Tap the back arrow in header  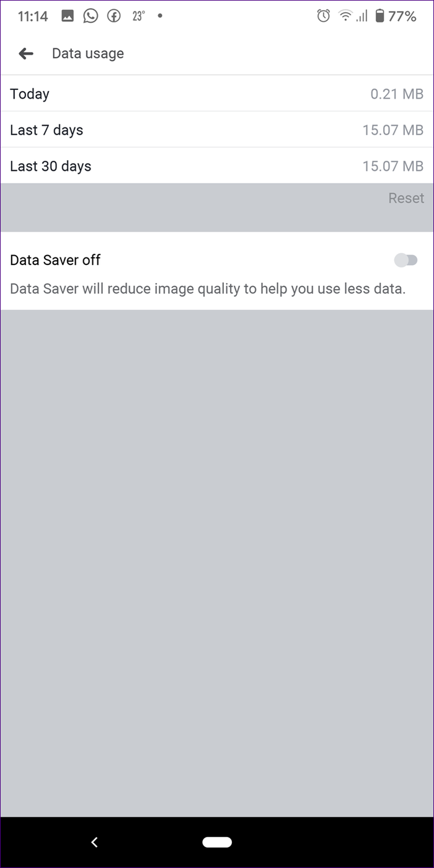pyautogui.click(x=26, y=54)
